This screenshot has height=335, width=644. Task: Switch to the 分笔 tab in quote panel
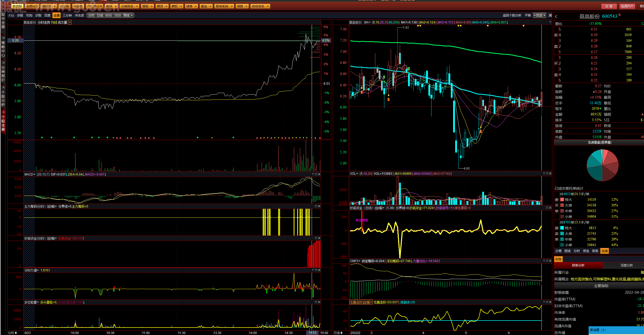click(x=558, y=251)
